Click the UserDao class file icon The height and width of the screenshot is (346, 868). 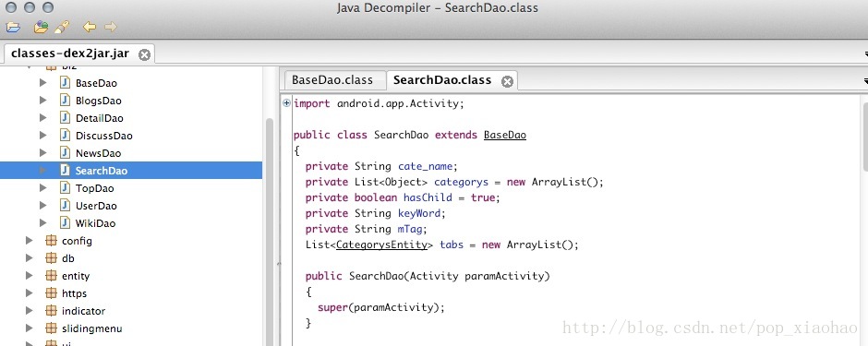[x=65, y=206]
